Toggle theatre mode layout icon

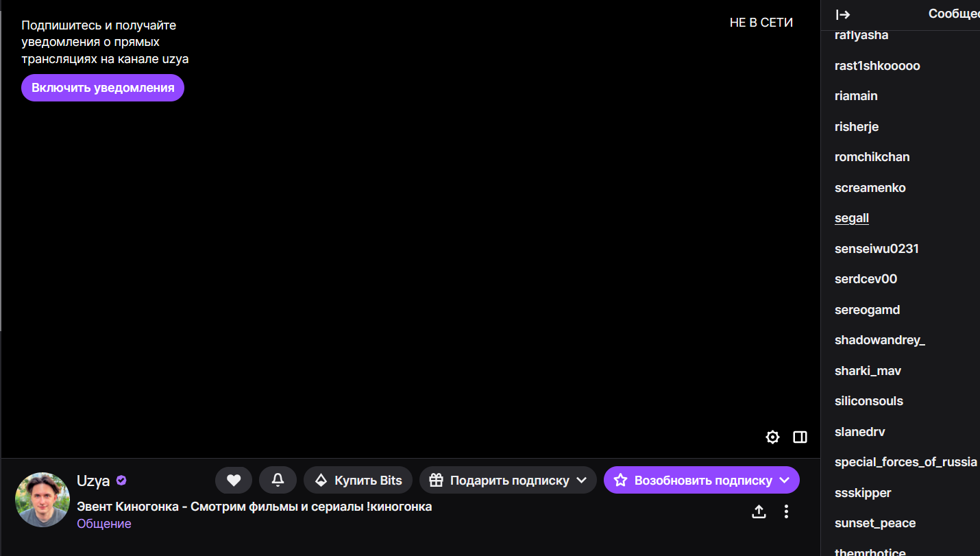pos(800,437)
